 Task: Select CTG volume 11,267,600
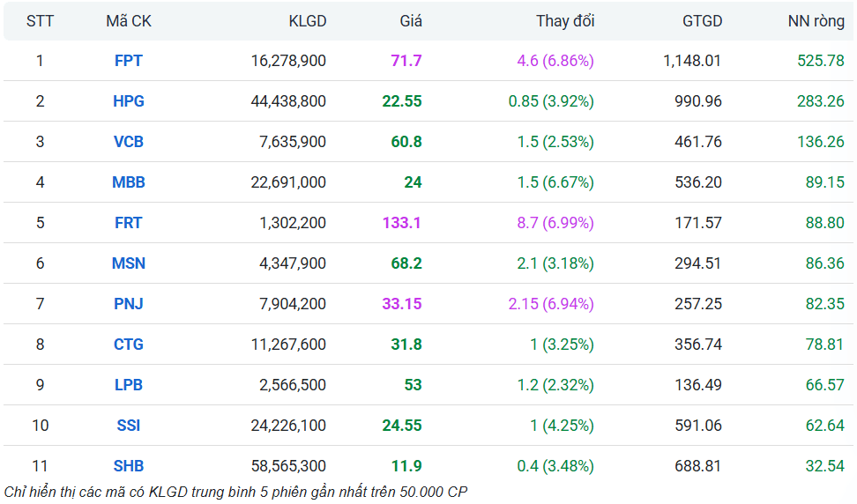(x=288, y=344)
